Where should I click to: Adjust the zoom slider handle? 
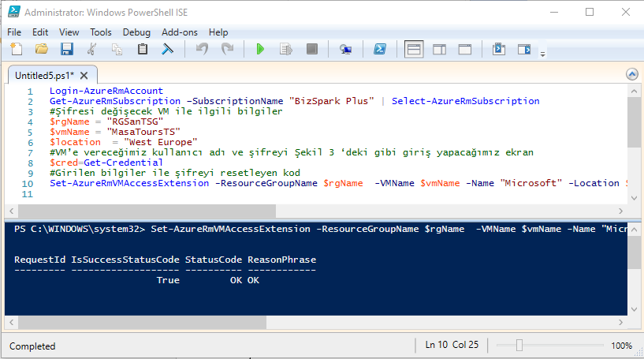tap(519, 346)
